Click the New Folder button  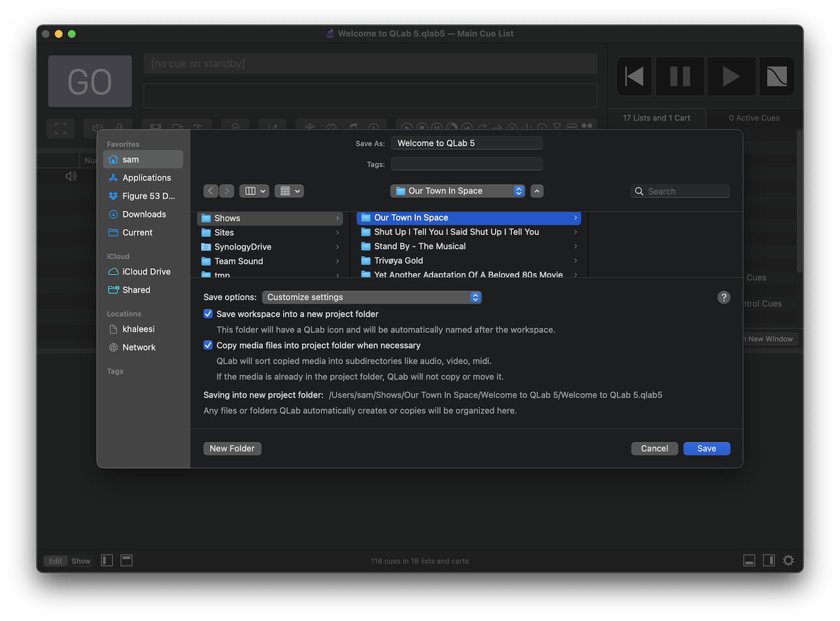(232, 448)
